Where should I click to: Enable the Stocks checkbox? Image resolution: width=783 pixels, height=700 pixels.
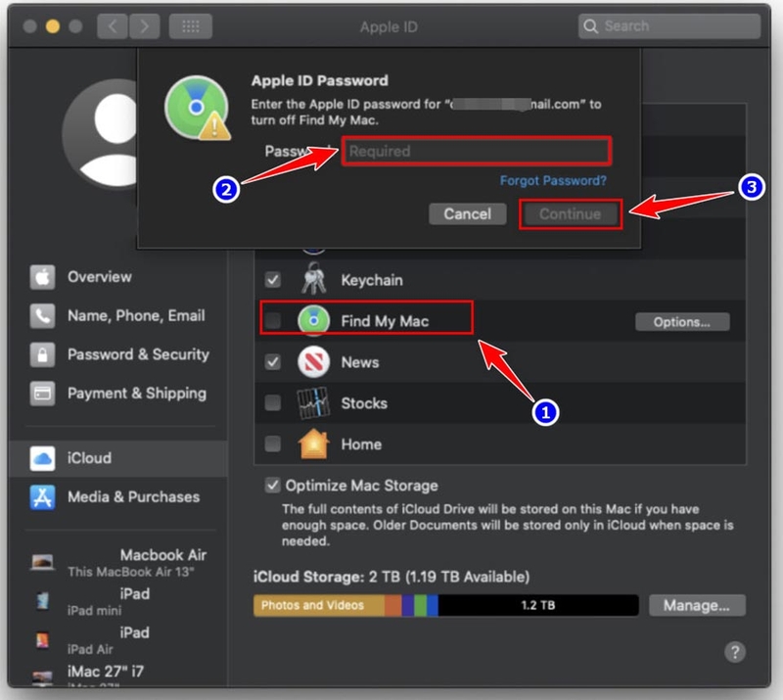click(273, 402)
